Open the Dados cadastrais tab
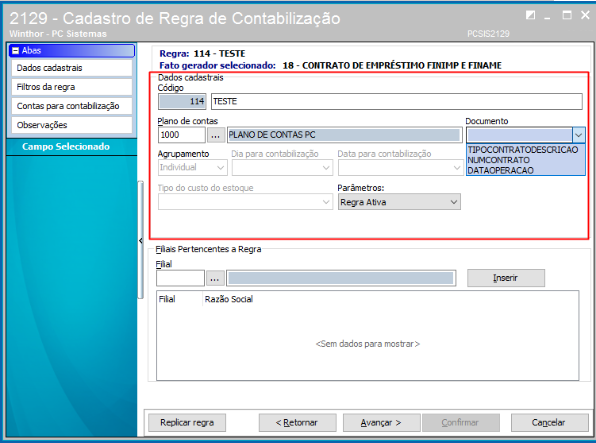 pos(71,68)
